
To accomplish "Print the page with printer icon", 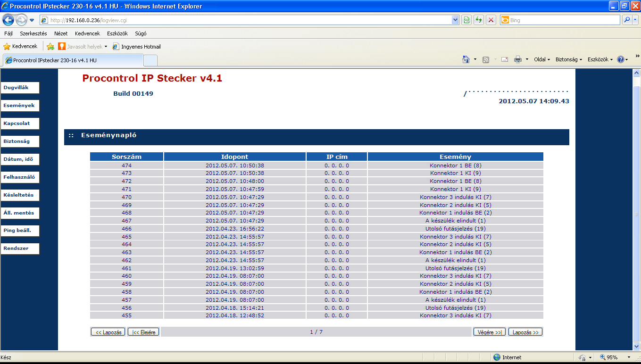I will click(517, 59).
